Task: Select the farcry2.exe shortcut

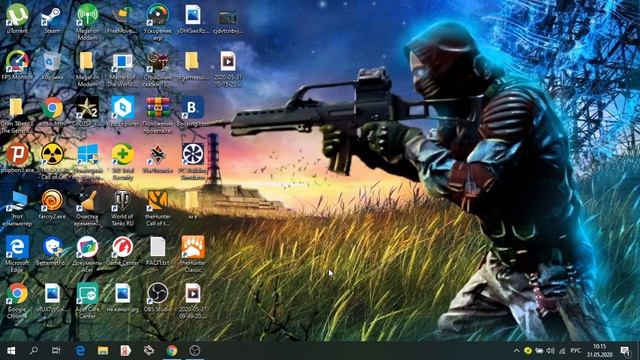Action: click(x=52, y=201)
